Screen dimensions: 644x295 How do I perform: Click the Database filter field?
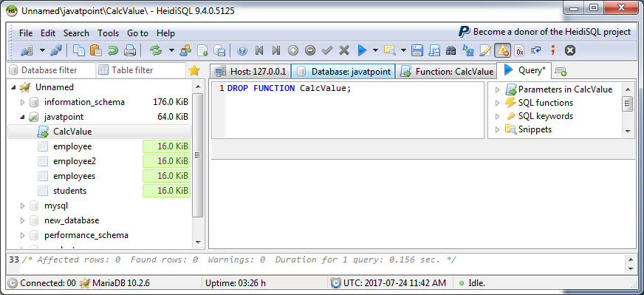tap(51, 70)
